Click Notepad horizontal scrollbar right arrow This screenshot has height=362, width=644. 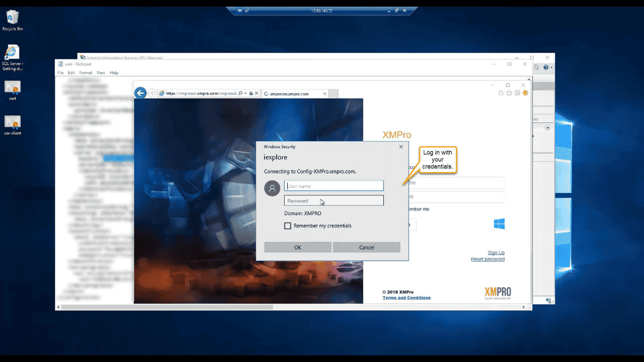point(523,307)
